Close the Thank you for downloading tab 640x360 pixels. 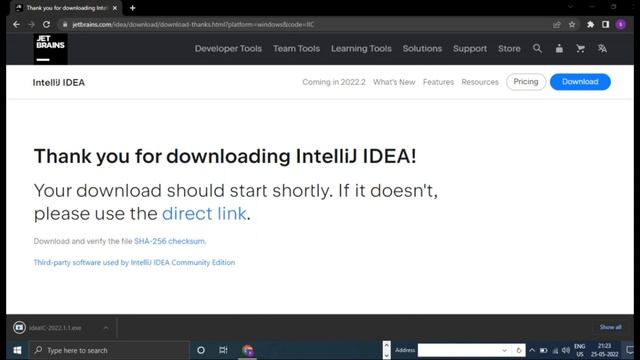(x=115, y=8)
